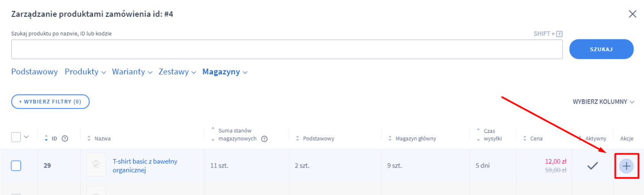Tick checkbox for product ID 29

coord(16,166)
